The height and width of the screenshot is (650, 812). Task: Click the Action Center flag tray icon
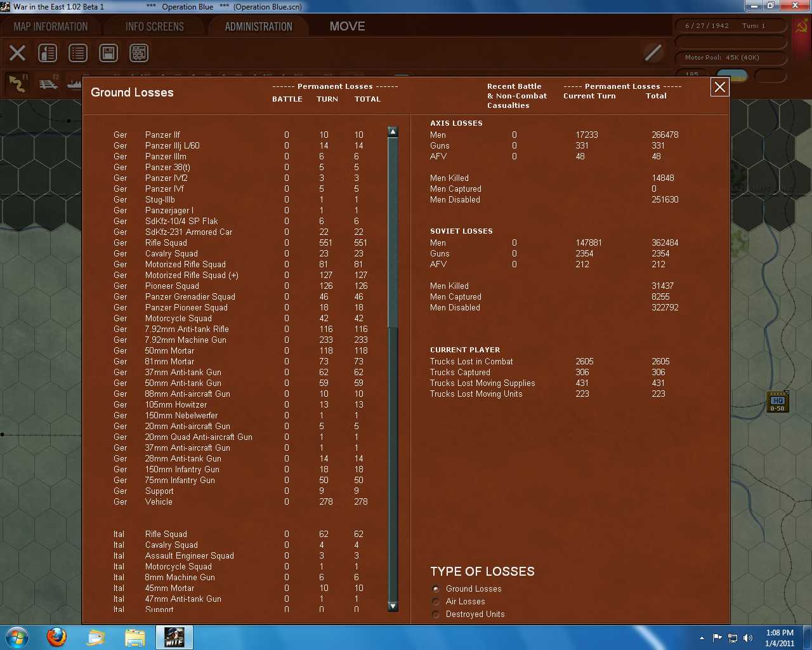click(717, 638)
